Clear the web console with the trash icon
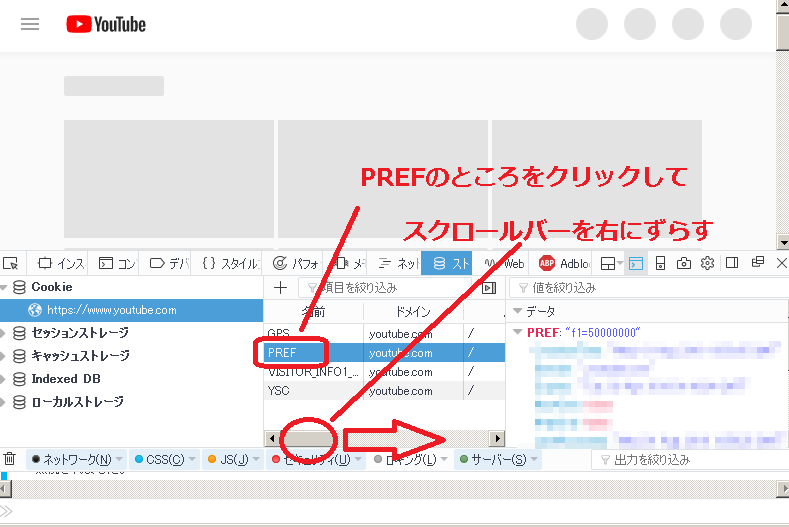Screen dimensions: 789x527 pos(10,459)
